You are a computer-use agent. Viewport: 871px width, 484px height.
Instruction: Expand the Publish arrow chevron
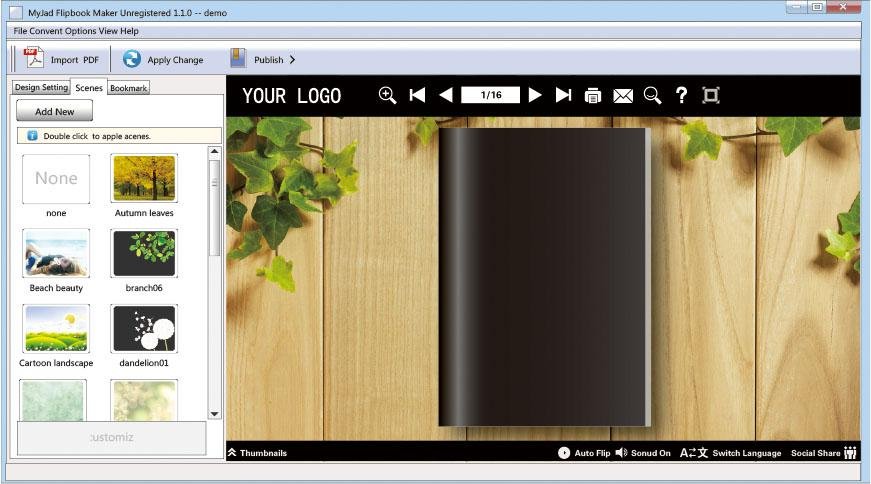coord(292,59)
